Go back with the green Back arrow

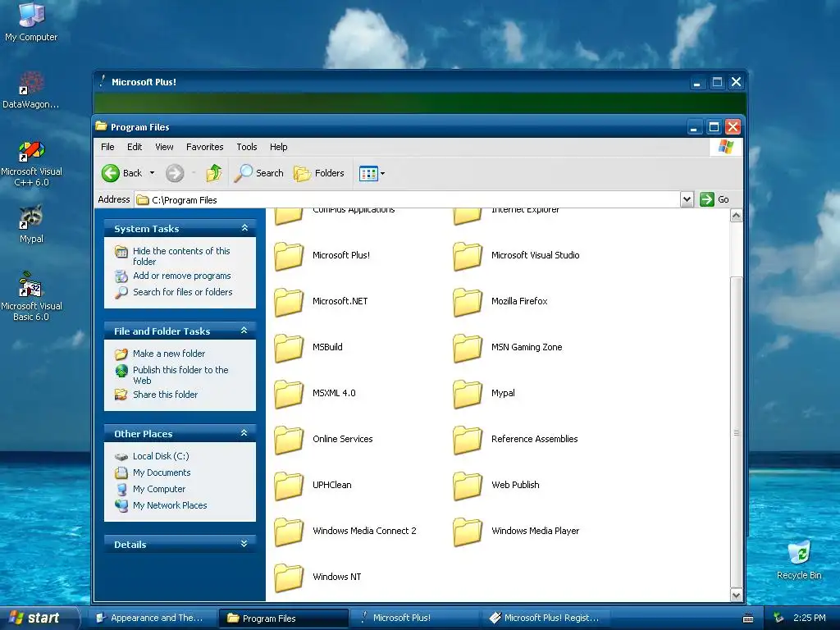(122, 173)
